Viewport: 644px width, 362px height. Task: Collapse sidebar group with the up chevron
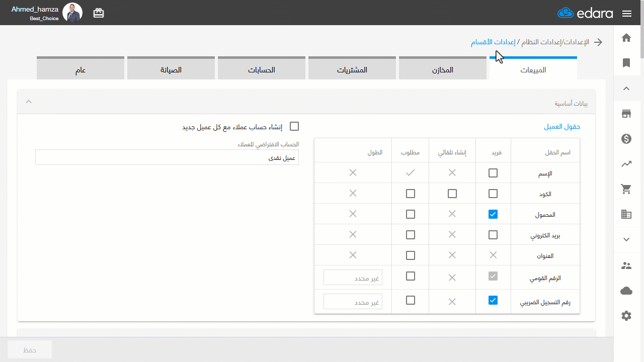pos(626,88)
